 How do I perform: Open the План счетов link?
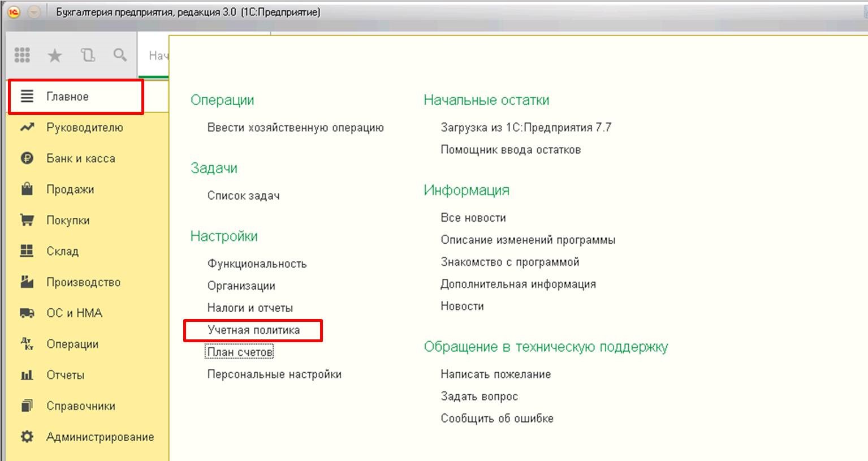coord(240,352)
